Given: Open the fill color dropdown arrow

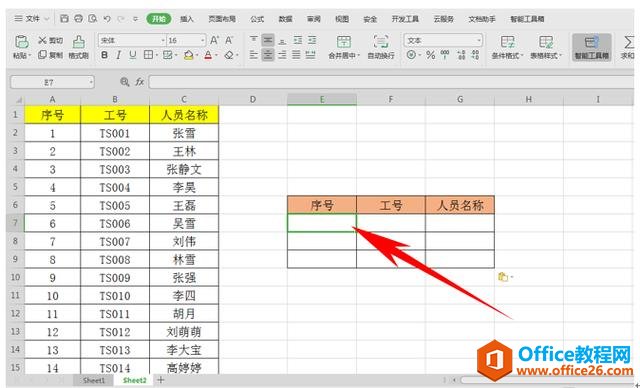Looking at the screenshot, I should [196, 55].
